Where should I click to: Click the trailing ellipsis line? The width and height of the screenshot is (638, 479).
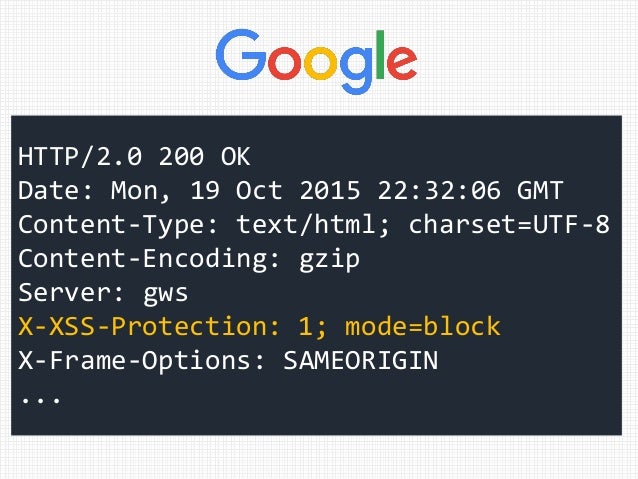[41, 400]
